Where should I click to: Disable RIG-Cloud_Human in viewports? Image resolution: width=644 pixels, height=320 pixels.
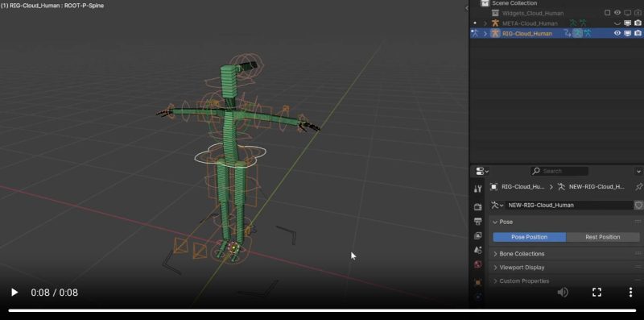(x=628, y=34)
